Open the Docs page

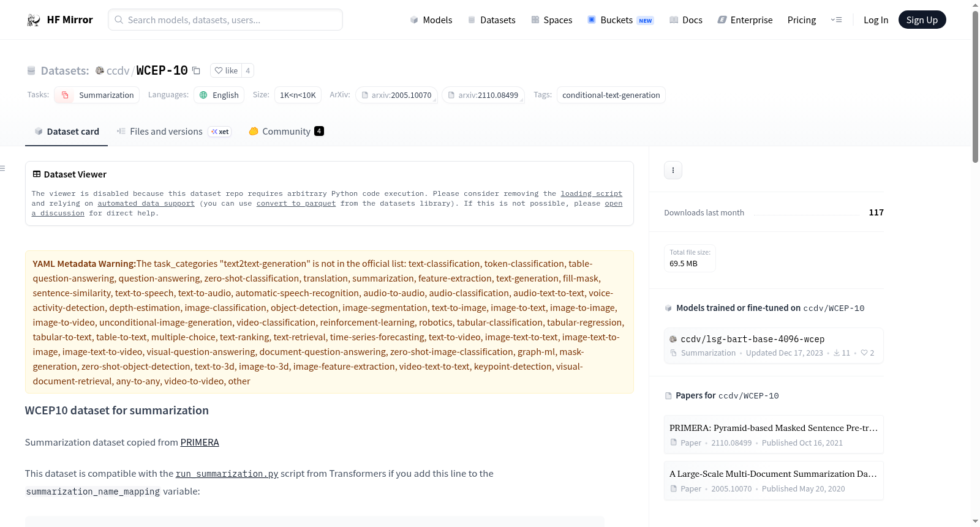pyautogui.click(x=685, y=20)
